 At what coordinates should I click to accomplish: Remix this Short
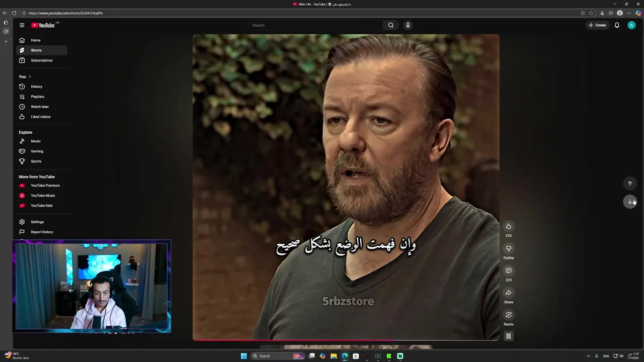pyautogui.click(x=509, y=315)
